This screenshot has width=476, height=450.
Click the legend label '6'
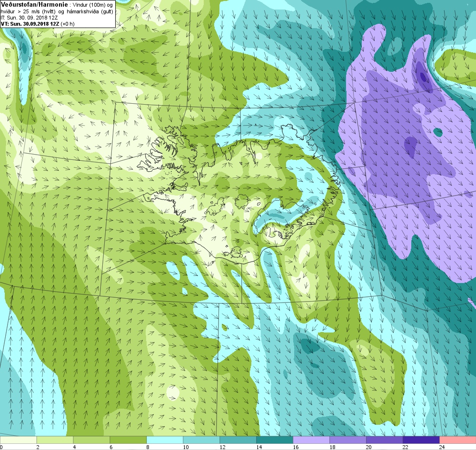[x=111, y=447]
